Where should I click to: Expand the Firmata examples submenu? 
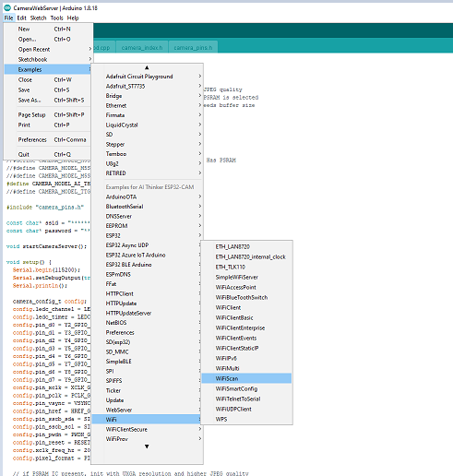pyautogui.click(x=148, y=115)
